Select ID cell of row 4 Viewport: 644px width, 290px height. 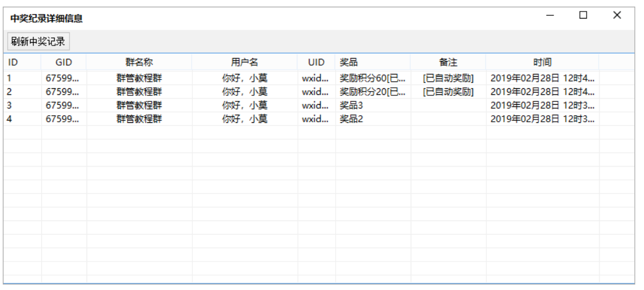point(22,120)
